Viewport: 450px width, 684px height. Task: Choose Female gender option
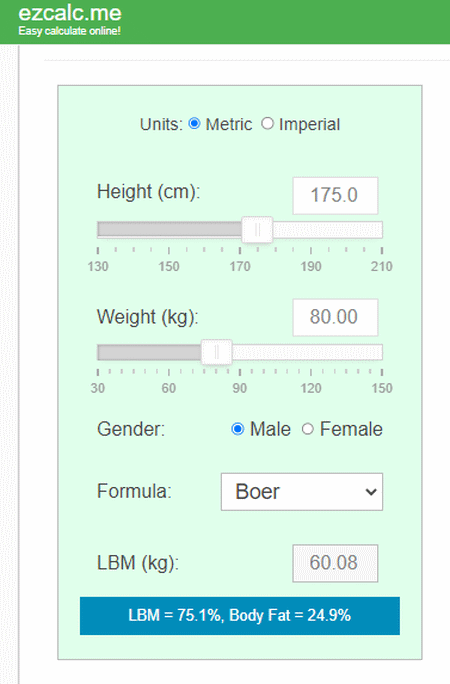307,429
